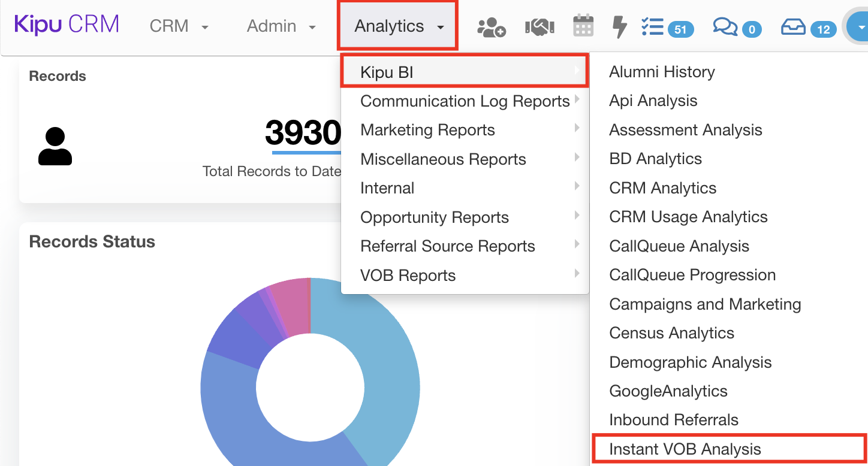The width and height of the screenshot is (868, 466).
Task: Expand the VOB Reports submenu
Action: click(x=408, y=276)
